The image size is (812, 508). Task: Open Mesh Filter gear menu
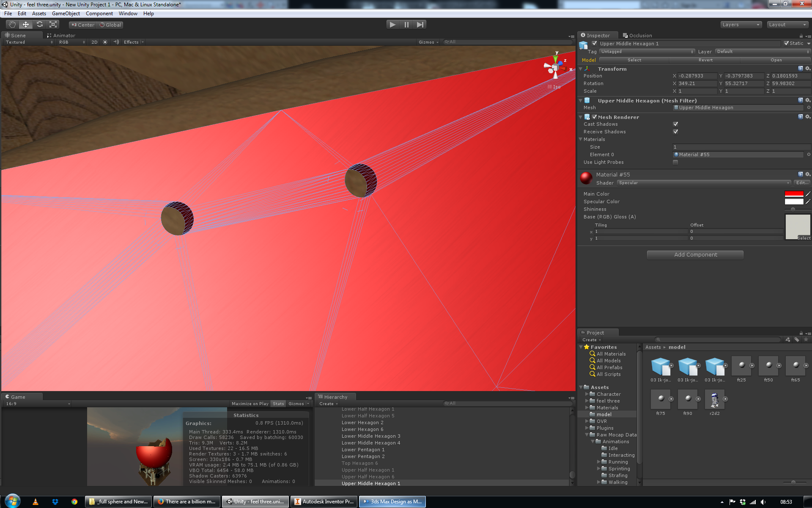807,100
